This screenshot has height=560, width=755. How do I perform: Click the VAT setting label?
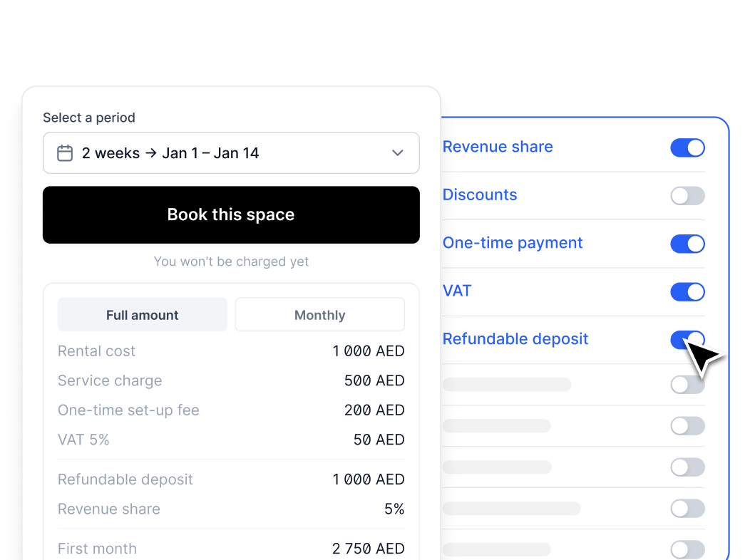click(x=457, y=291)
